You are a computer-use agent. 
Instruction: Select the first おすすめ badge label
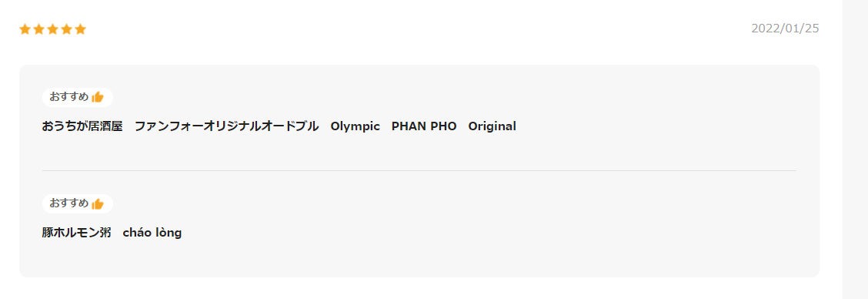click(68, 97)
